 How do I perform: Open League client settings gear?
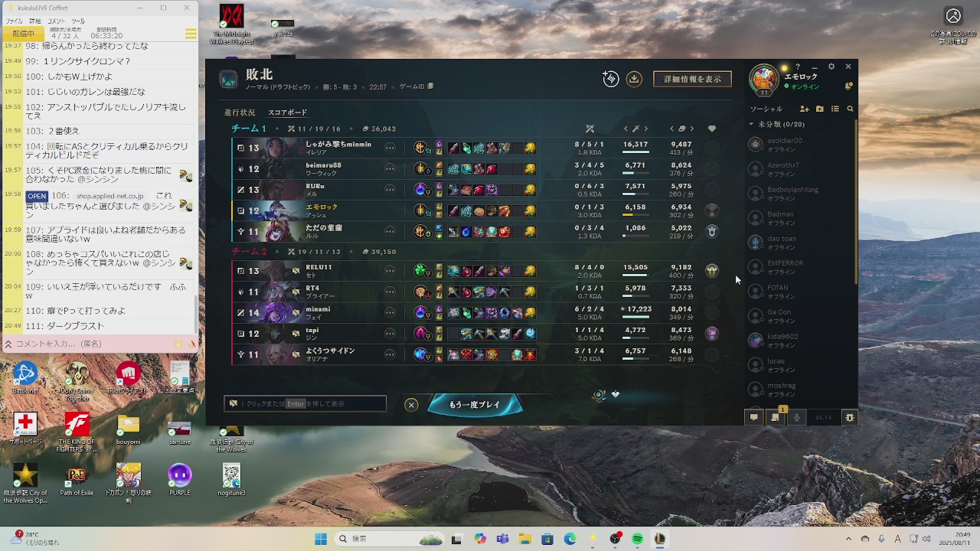[x=831, y=67]
